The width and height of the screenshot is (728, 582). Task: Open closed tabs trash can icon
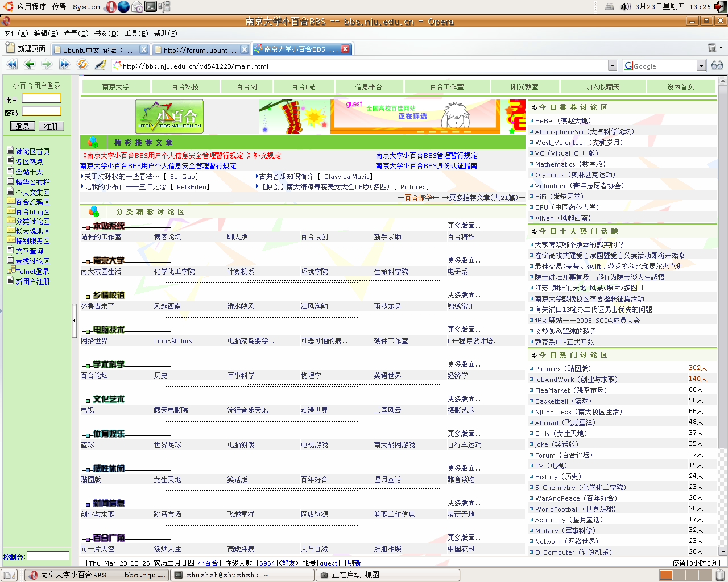point(712,48)
